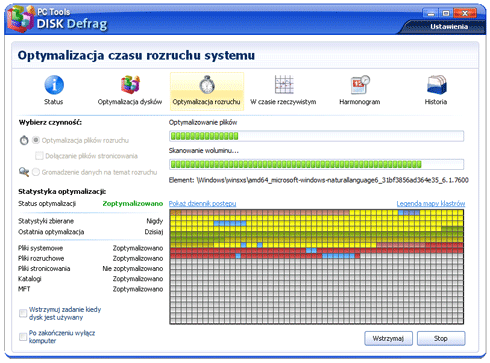Screen dimensions: 490x363
Task: Toggle Dołączanie plików stronicowania checkbox
Action: [39, 156]
